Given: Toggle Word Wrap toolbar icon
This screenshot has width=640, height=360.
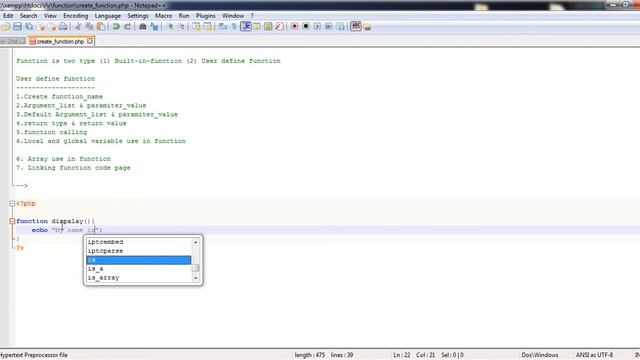Looking at the screenshot, I should click(222, 27).
